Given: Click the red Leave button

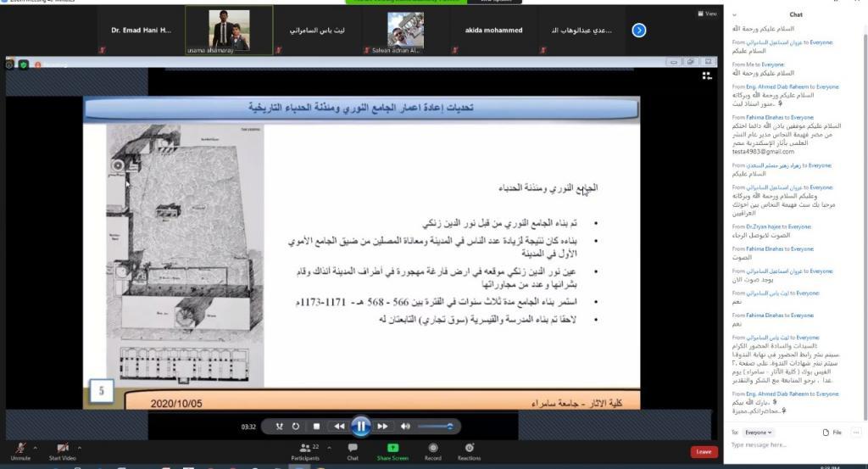Looking at the screenshot, I should (x=704, y=452).
